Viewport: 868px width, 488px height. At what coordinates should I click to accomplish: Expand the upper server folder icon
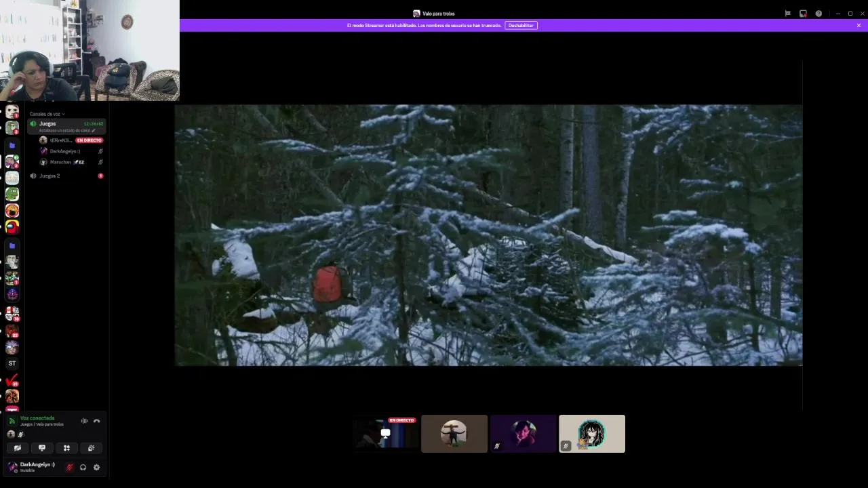(12, 145)
